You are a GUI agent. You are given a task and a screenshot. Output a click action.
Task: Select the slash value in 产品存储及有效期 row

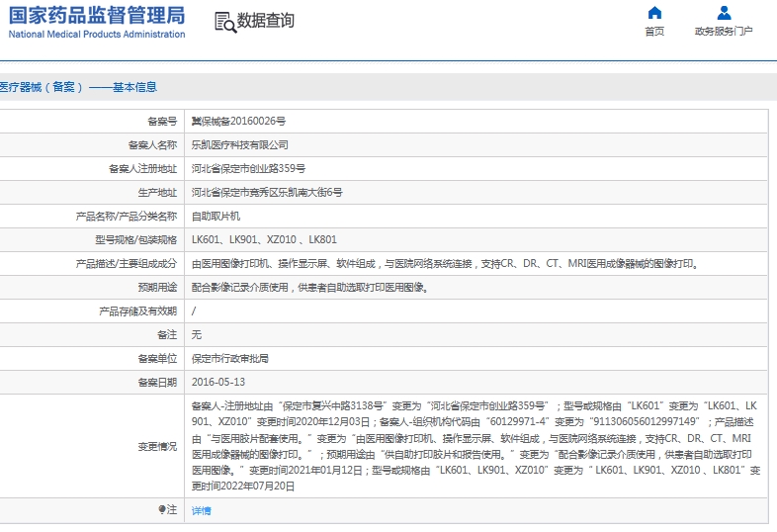click(x=194, y=310)
